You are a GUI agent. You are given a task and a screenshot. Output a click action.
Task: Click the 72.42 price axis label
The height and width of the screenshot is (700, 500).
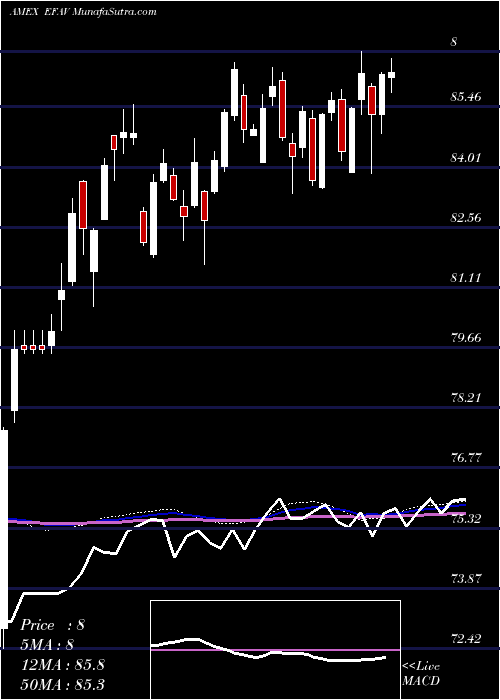click(466, 639)
